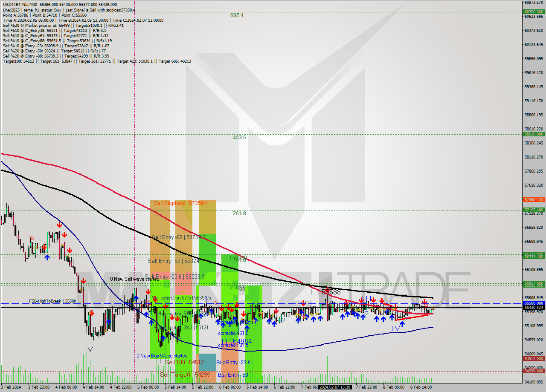Click the 'Buy Entry -50' label

click(x=233, y=375)
